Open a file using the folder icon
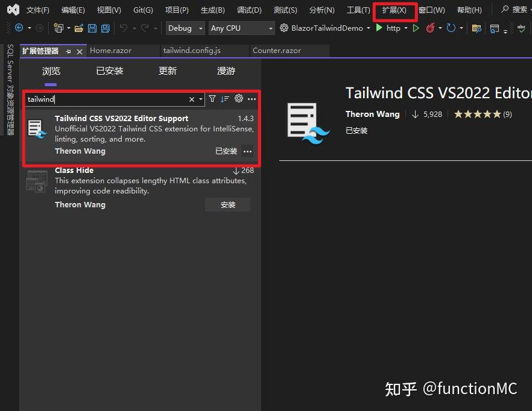Screen dimensions: 532x411 tap(79, 28)
